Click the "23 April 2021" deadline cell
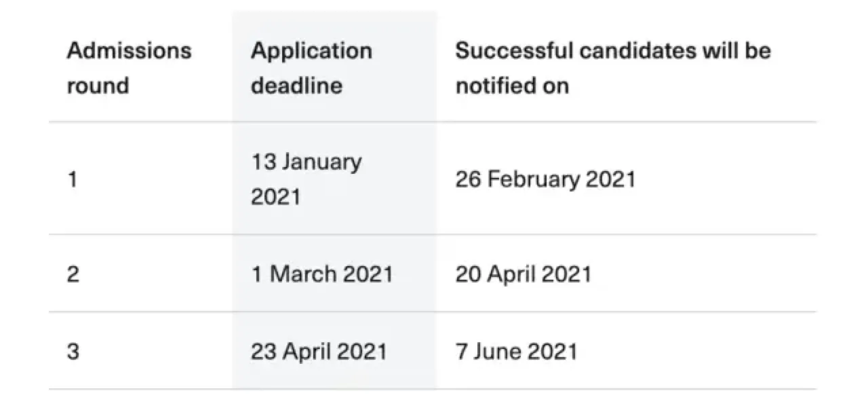The image size is (868, 406). click(319, 352)
